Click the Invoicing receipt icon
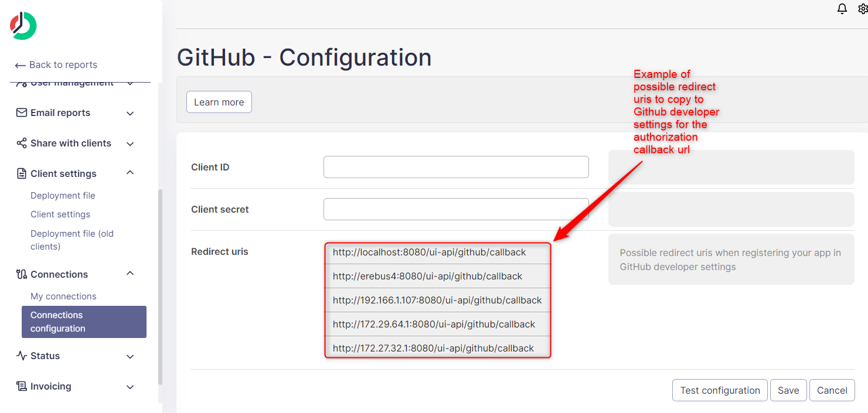This screenshot has height=413, width=868. (22, 386)
